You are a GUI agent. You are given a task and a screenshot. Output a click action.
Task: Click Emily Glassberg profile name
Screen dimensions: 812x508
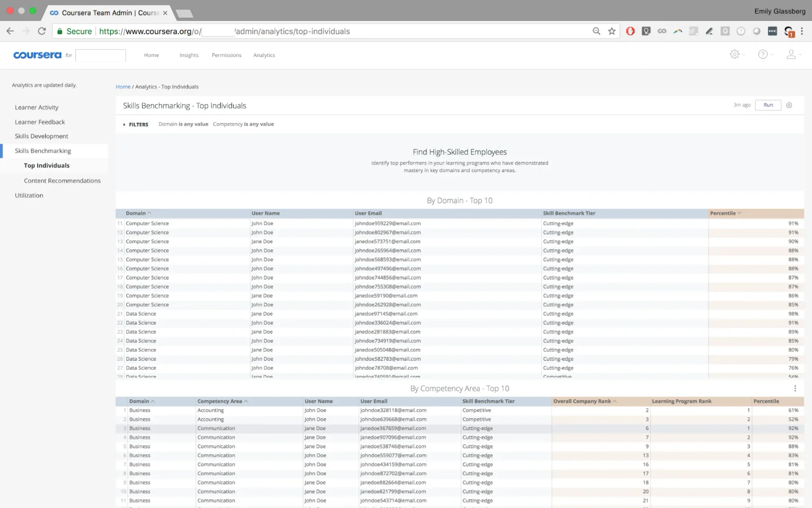tap(780, 11)
